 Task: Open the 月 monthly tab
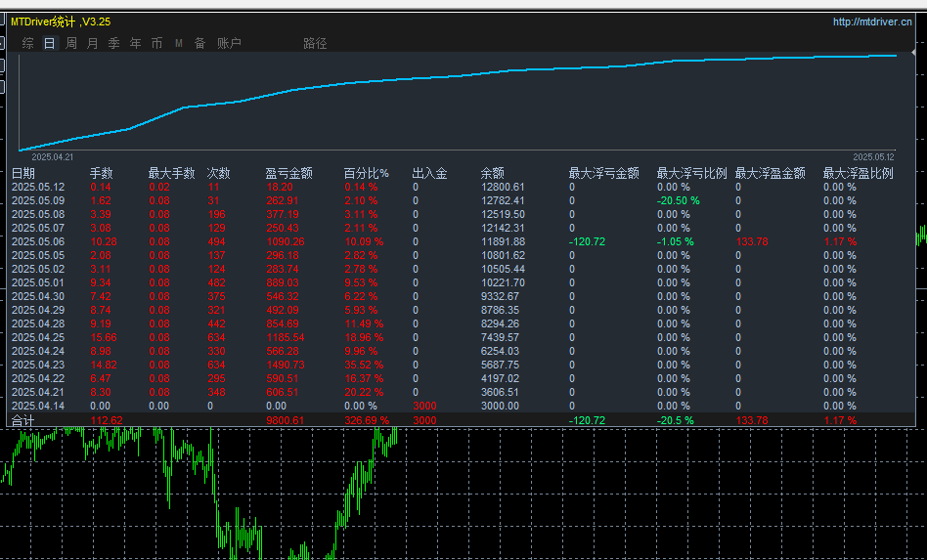[x=92, y=43]
